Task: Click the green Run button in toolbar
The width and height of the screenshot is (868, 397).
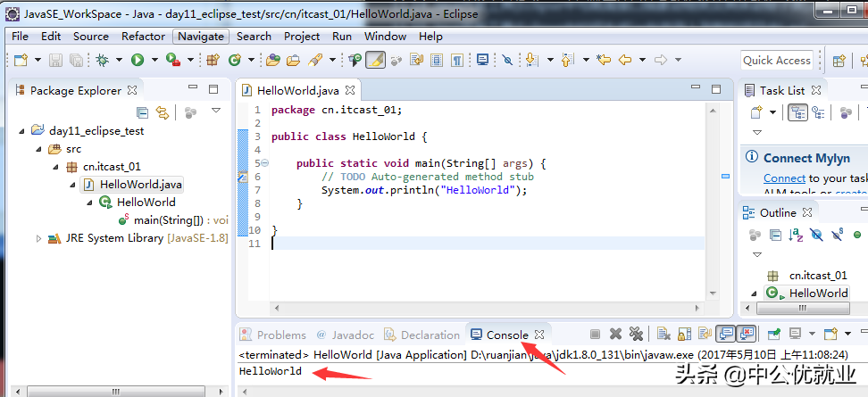Action: pyautogui.click(x=138, y=61)
